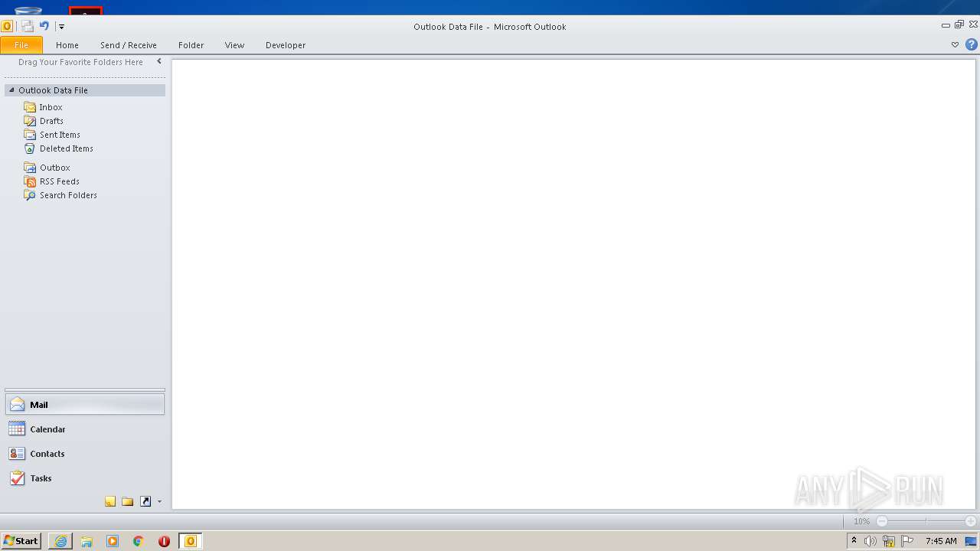Switch to the Calendar module
This screenshot has width=980, height=551.
click(x=85, y=429)
